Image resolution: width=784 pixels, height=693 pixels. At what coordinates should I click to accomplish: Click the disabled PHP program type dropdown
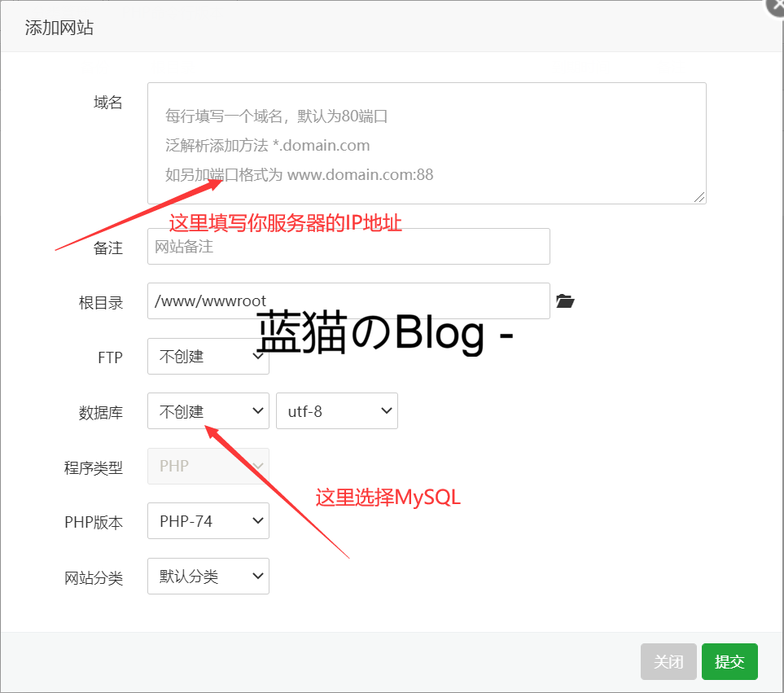pyautogui.click(x=208, y=466)
